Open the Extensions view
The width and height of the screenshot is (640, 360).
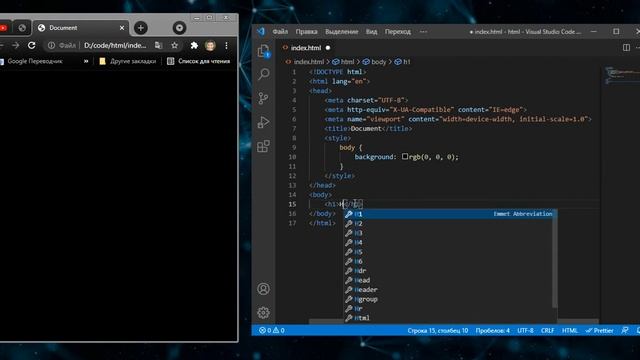coord(264,146)
